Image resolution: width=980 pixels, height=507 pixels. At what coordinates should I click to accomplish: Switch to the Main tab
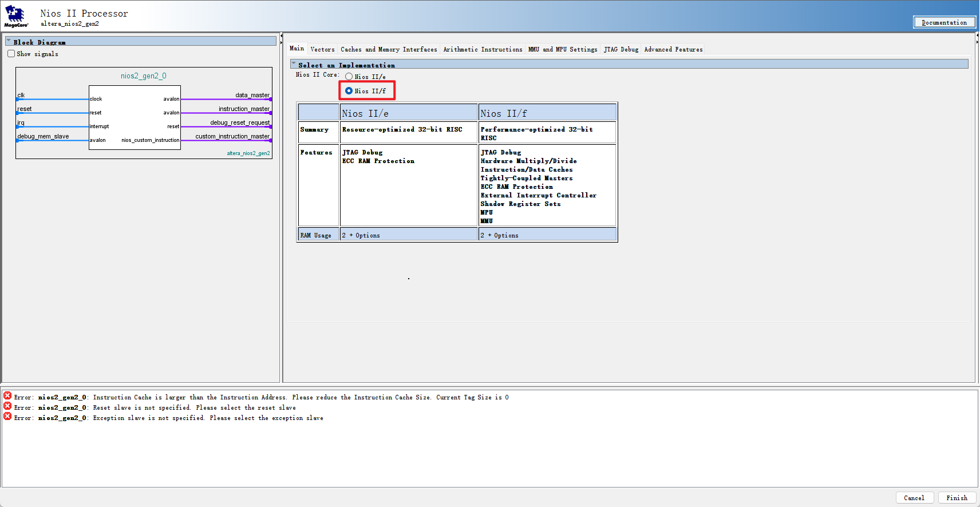point(297,49)
